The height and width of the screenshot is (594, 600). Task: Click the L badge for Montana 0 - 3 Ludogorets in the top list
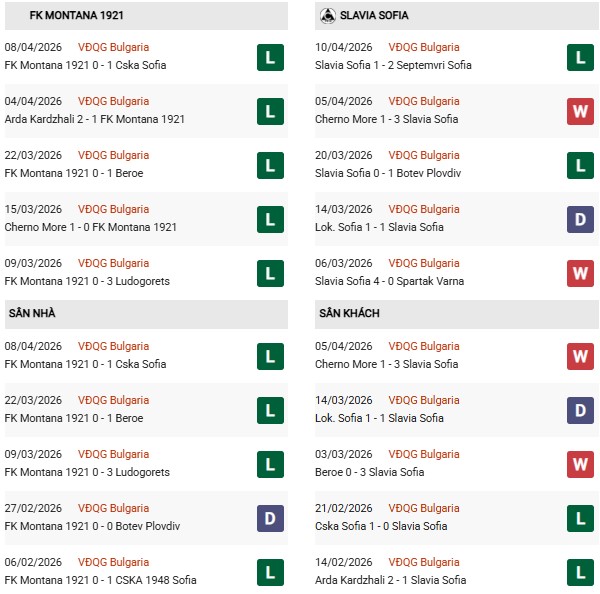[x=267, y=273]
